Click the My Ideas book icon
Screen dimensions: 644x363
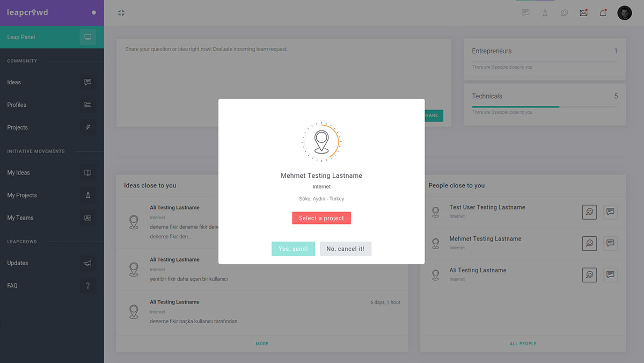pyautogui.click(x=87, y=172)
